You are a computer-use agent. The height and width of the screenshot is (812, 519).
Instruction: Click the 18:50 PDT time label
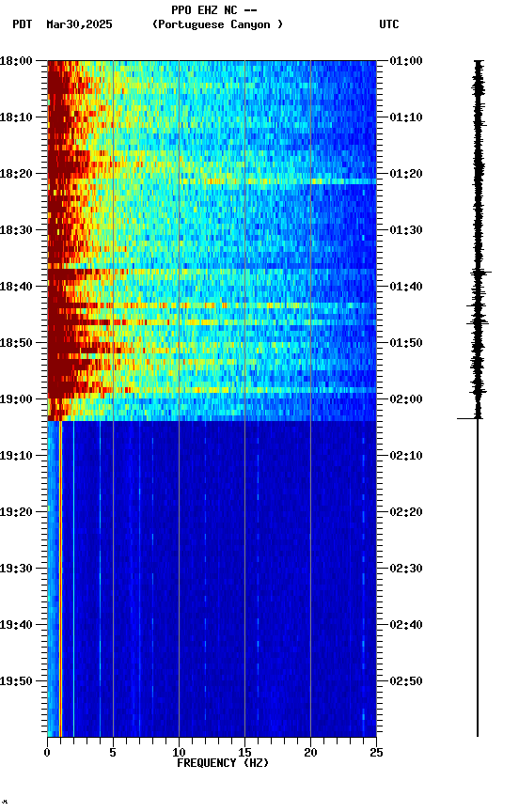(16, 343)
